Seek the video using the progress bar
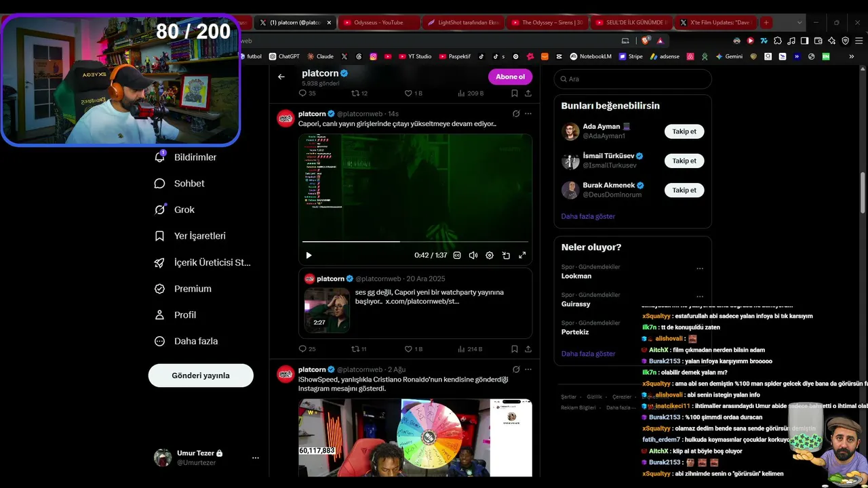 [415, 241]
